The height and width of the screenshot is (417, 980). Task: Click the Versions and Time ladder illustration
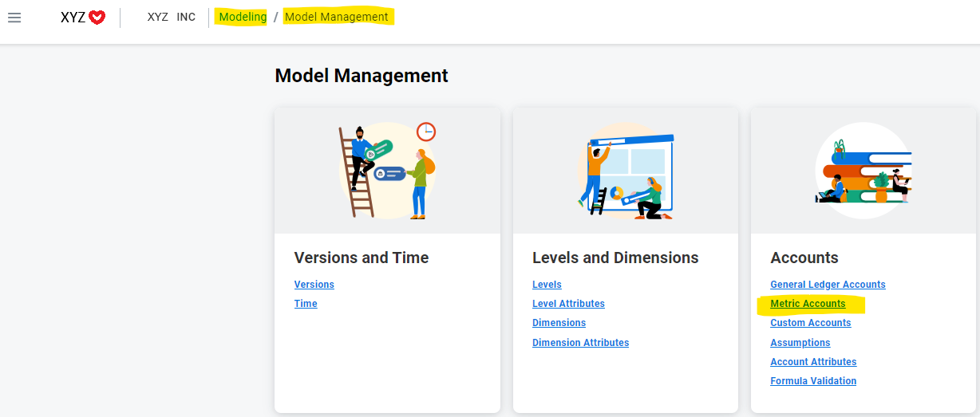coord(387,170)
